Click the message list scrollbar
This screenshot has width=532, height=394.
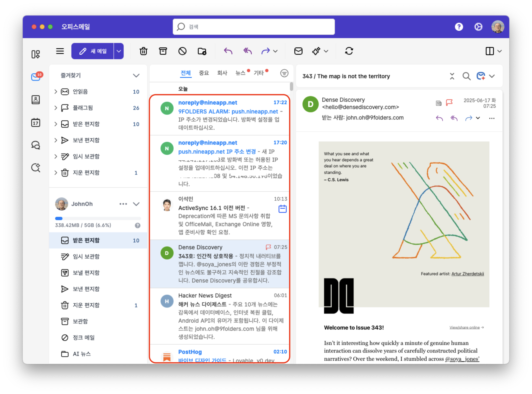[x=291, y=86]
